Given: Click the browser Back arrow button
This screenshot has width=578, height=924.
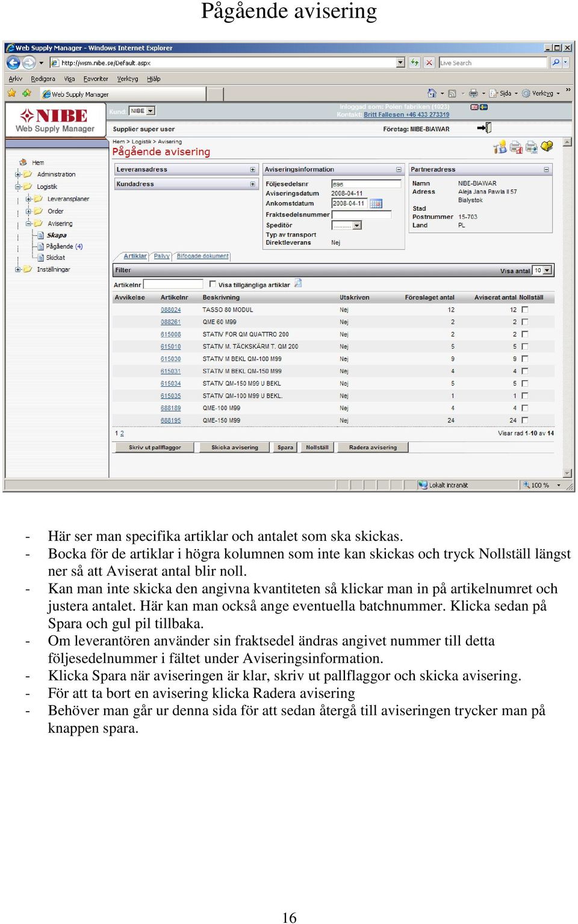Looking at the screenshot, I should [x=13, y=62].
